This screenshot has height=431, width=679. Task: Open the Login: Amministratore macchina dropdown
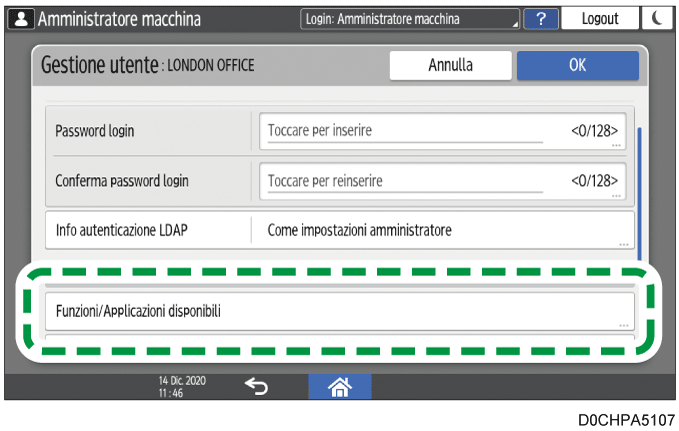410,19
